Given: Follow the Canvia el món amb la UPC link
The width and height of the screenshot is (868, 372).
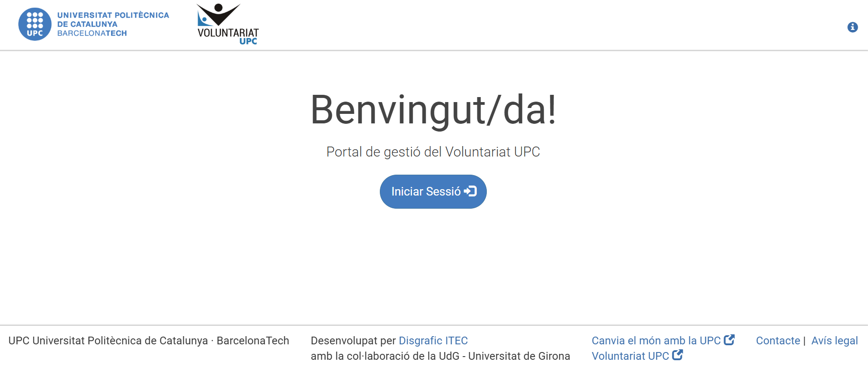Looking at the screenshot, I should click(x=656, y=341).
